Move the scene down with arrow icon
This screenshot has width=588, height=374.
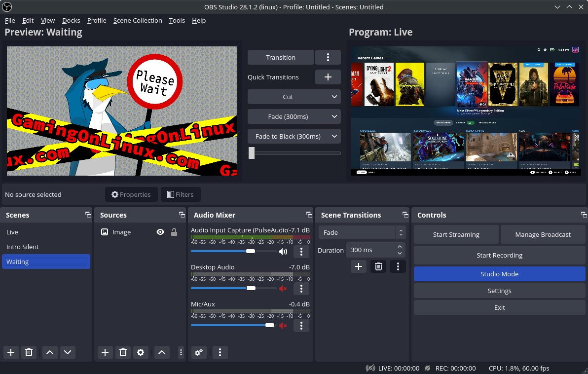click(68, 352)
